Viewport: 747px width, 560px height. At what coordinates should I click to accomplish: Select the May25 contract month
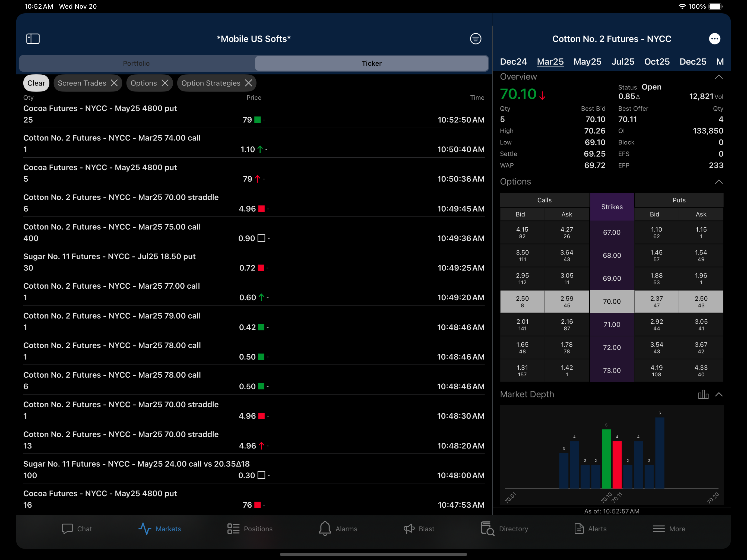[x=587, y=62]
